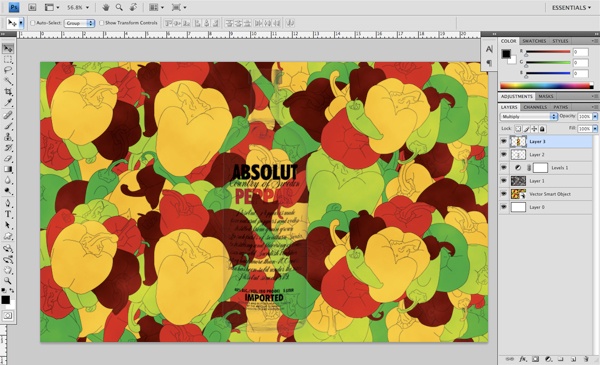Toggle lock position

(x=534, y=129)
